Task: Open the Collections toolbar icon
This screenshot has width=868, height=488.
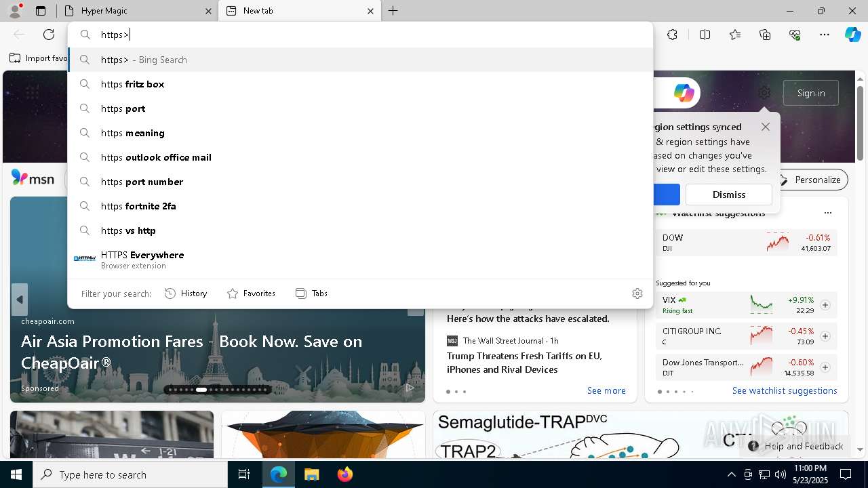Action: [765, 35]
